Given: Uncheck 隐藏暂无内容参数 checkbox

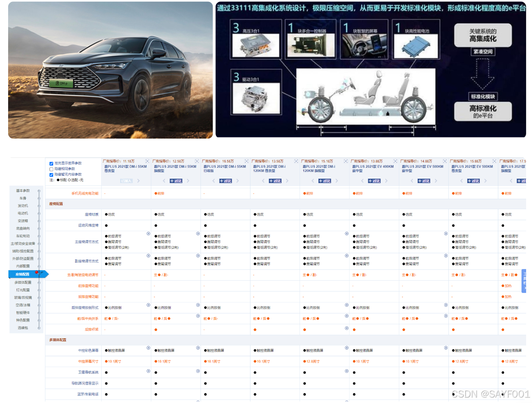Looking at the screenshot, I should [x=51, y=175].
